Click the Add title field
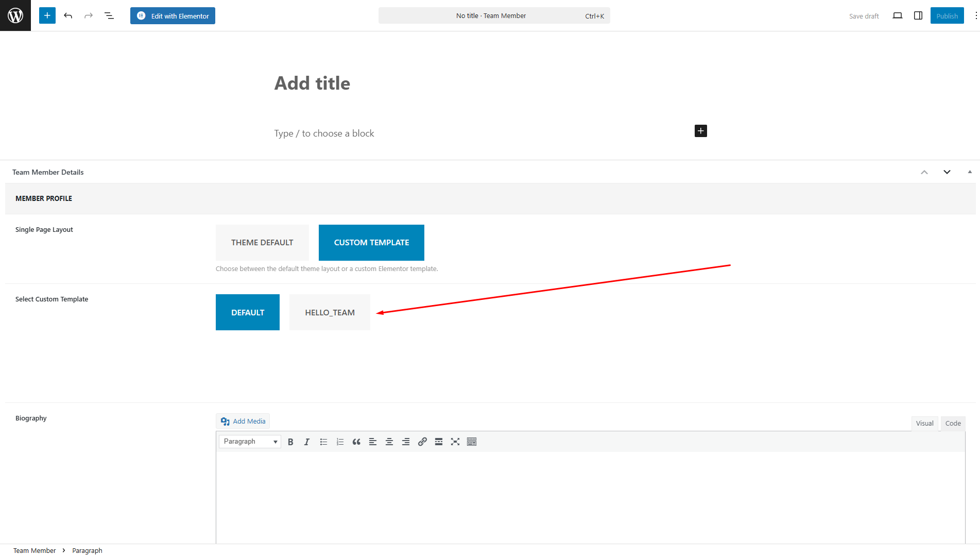Image resolution: width=980 pixels, height=556 pixels. pos(312,83)
